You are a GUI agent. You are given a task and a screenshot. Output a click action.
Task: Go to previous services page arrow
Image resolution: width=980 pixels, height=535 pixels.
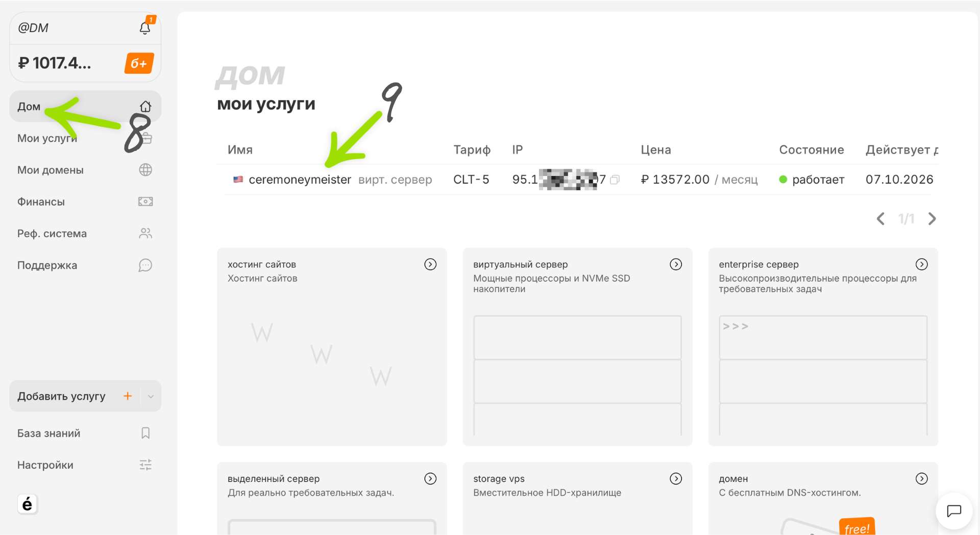(x=880, y=219)
